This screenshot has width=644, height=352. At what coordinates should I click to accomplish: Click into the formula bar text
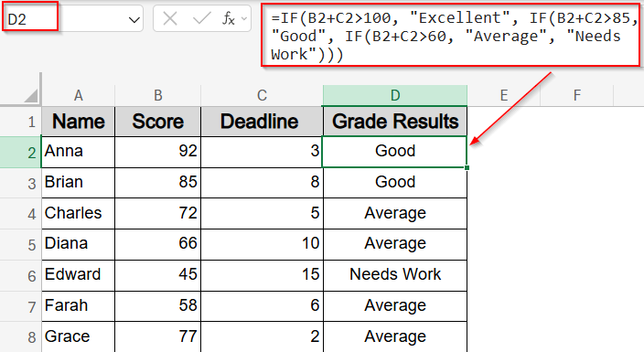pos(451,36)
